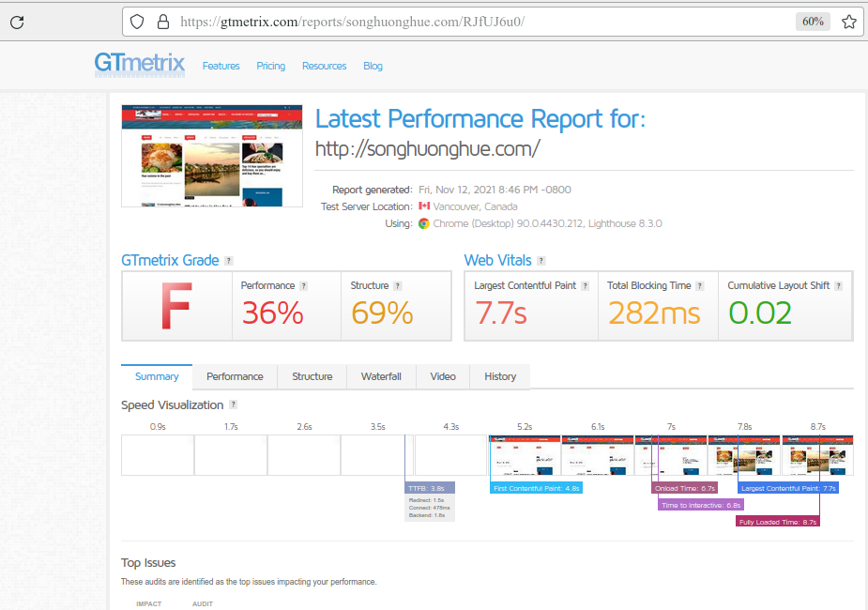Click the GTmetrix Grade heading
Image resolution: width=868 pixels, height=610 pixels.
(170, 260)
